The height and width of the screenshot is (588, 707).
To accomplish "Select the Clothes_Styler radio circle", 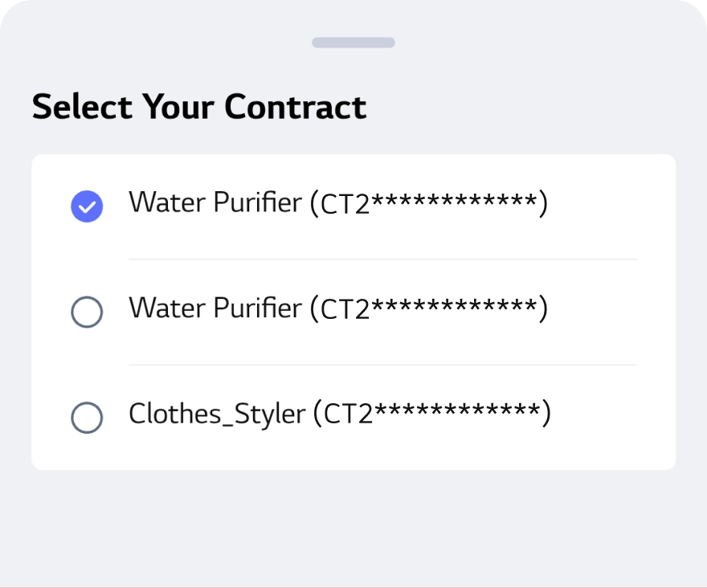I will [x=87, y=418].
